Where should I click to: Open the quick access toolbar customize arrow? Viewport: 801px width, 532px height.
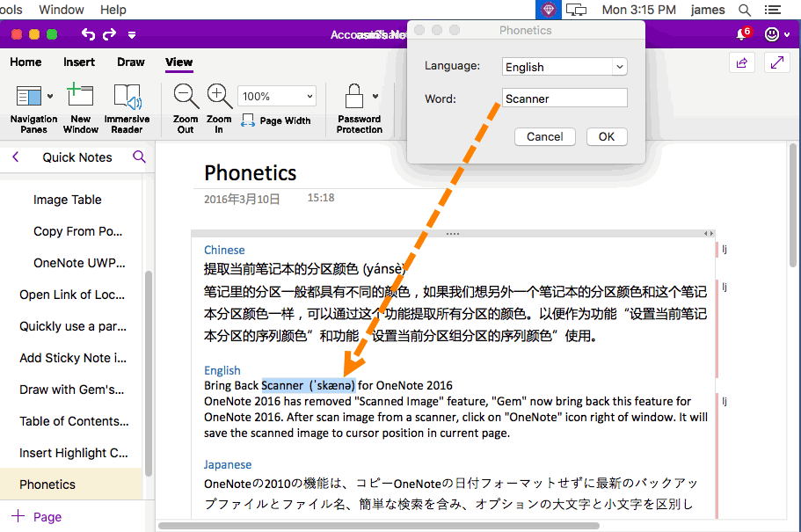[x=132, y=35]
